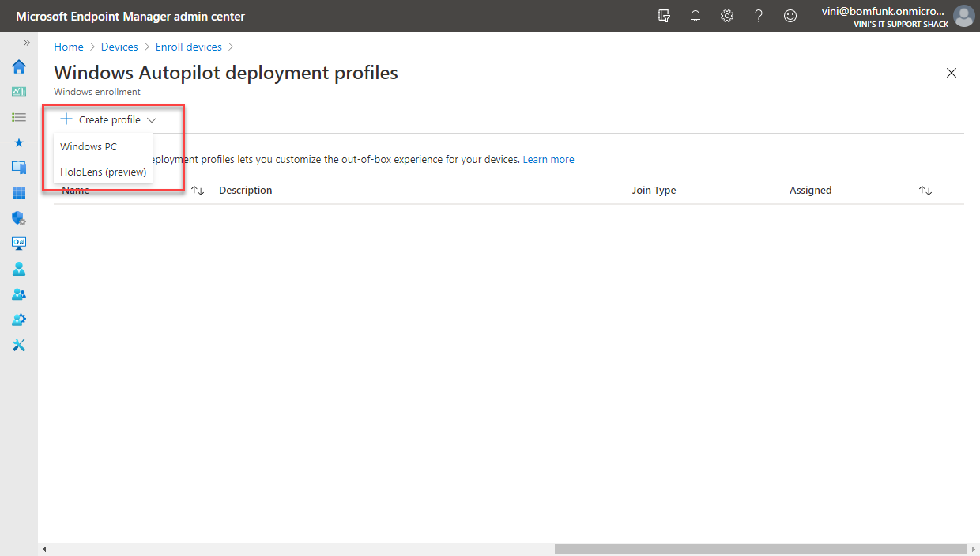Open the Reports monitor icon
Viewport: 980px width, 556px height.
[19, 244]
